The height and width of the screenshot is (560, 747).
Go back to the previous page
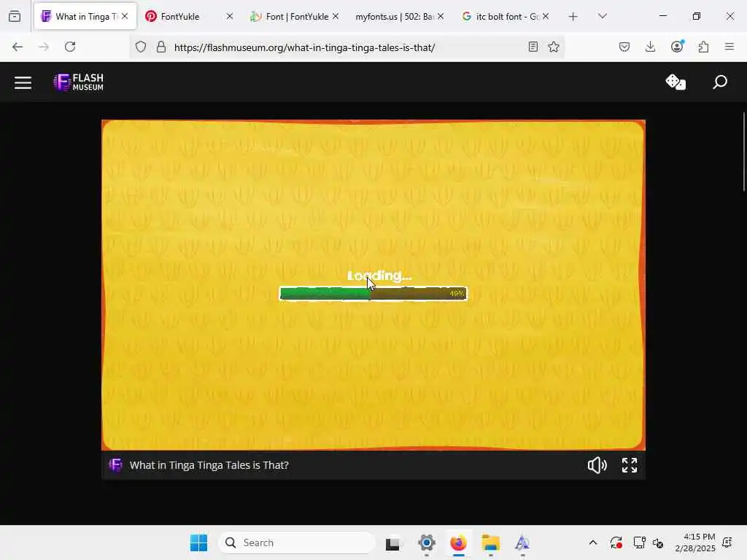pyautogui.click(x=18, y=47)
